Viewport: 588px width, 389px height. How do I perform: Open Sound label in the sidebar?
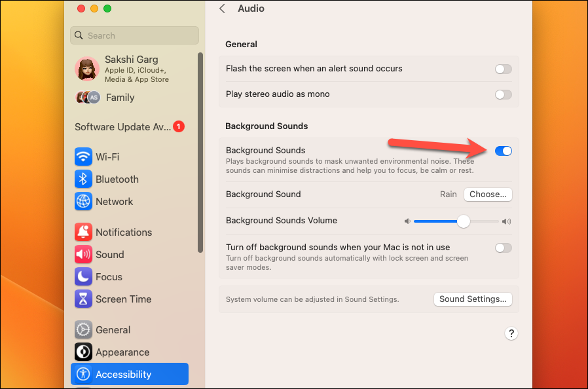click(109, 254)
